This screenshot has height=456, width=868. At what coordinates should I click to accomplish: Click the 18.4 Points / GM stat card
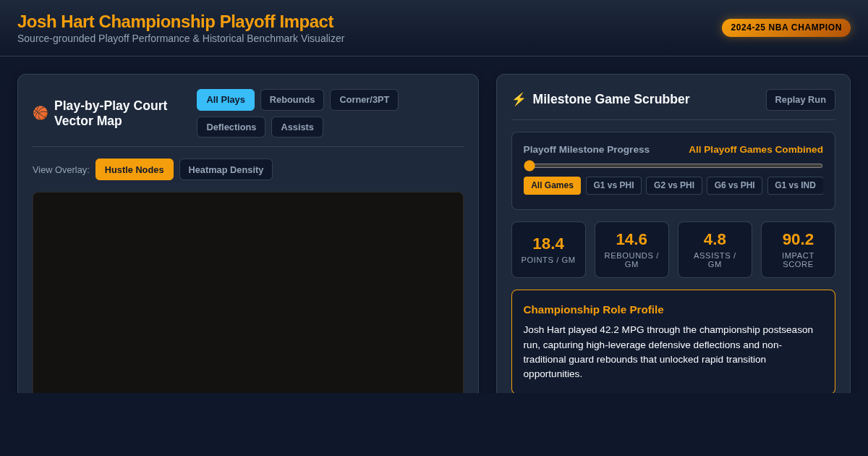[548, 250]
